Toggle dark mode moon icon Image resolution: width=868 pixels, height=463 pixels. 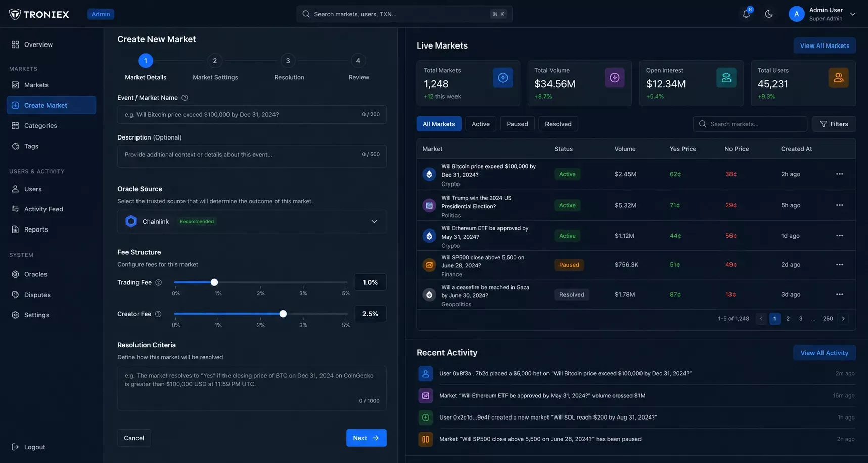769,14
